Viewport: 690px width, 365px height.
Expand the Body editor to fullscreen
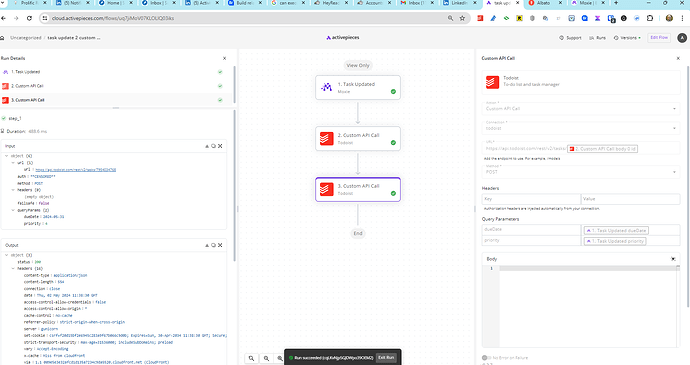tap(673, 259)
